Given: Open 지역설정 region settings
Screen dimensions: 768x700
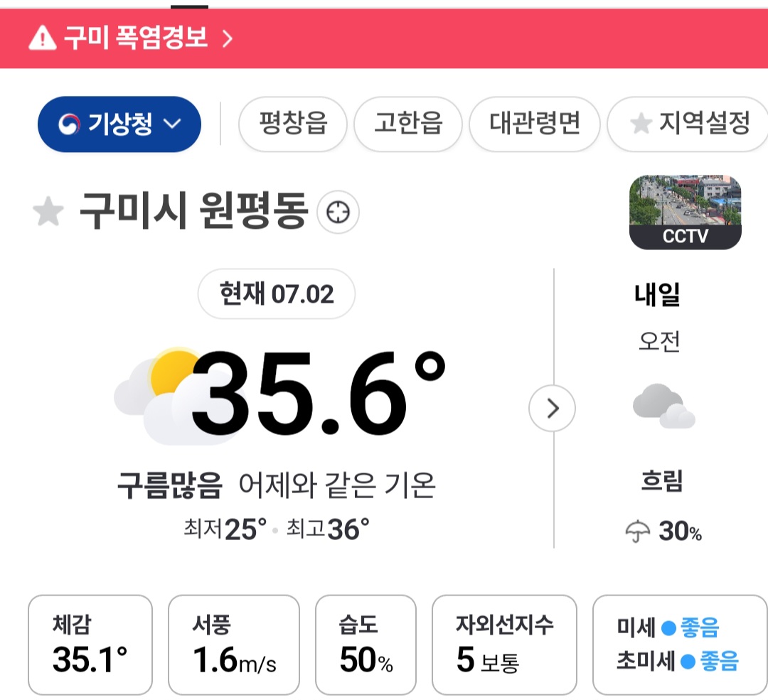Looking at the screenshot, I should click(688, 124).
